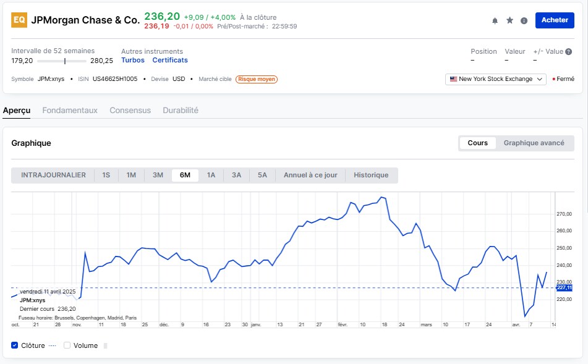Open the Fondamentaux tab
588x364 pixels.
[70, 110]
